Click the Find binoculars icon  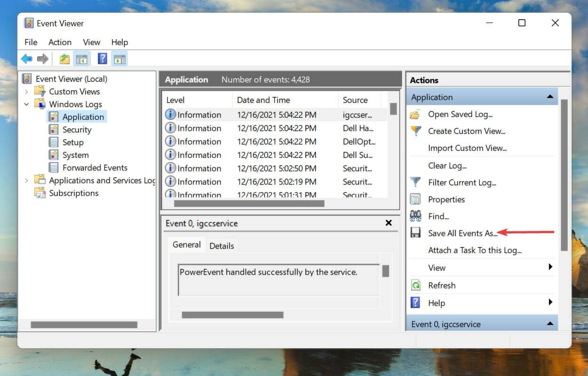coord(415,216)
